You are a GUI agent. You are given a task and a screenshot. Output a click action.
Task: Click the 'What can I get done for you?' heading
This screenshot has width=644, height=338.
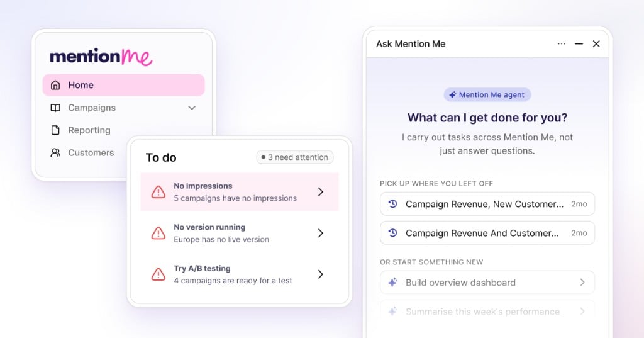pos(487,118)
